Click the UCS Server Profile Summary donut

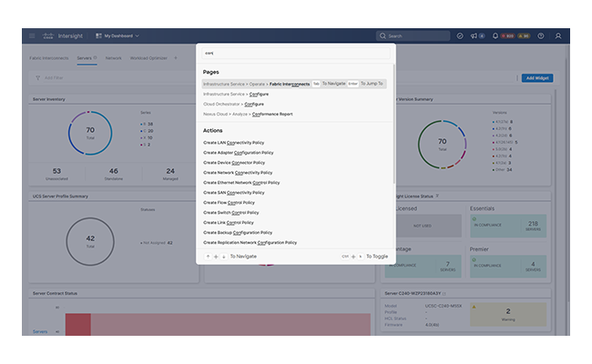pos(90,241)
